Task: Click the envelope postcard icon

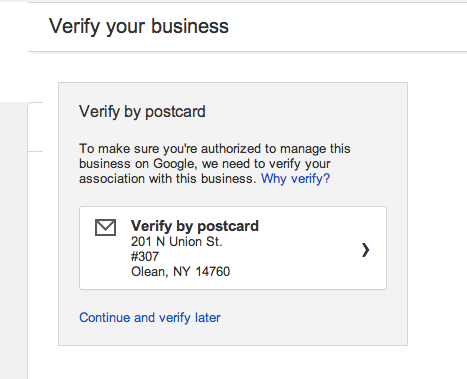Action: pos(105,227)
